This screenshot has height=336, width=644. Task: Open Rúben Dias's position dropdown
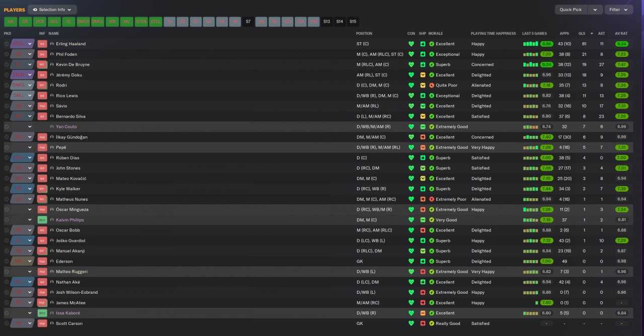pos(22,158)
